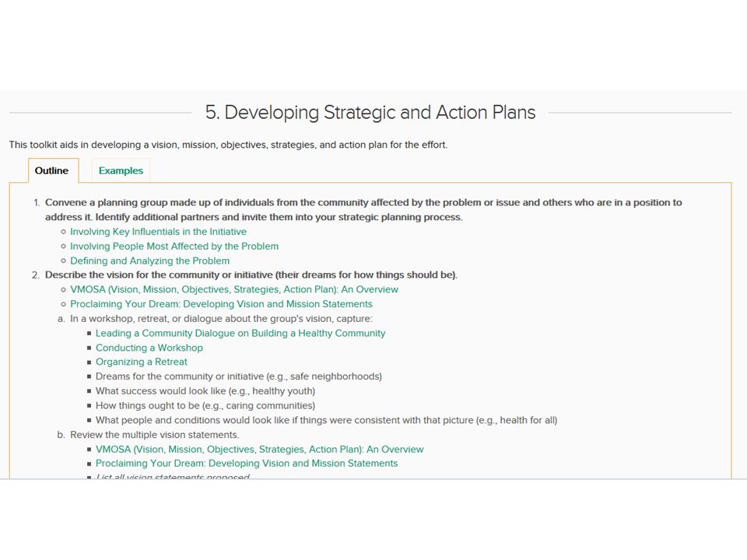Open the first VMOSA Overview link under step 2
The width and height of the screenshot is (747, 560).
[234, 289]
